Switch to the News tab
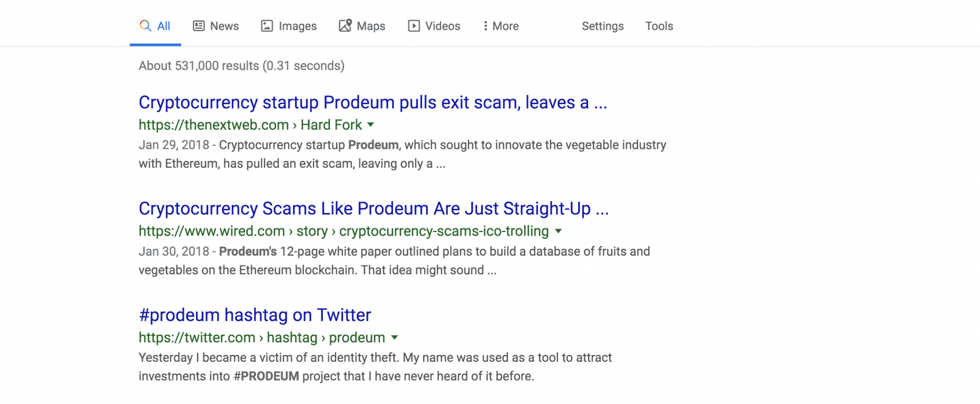 pyautogui.click(x=216, y=26)
